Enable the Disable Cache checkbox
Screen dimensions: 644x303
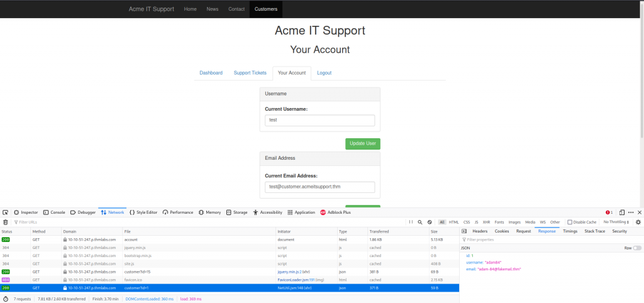click(x=570, y=222)
